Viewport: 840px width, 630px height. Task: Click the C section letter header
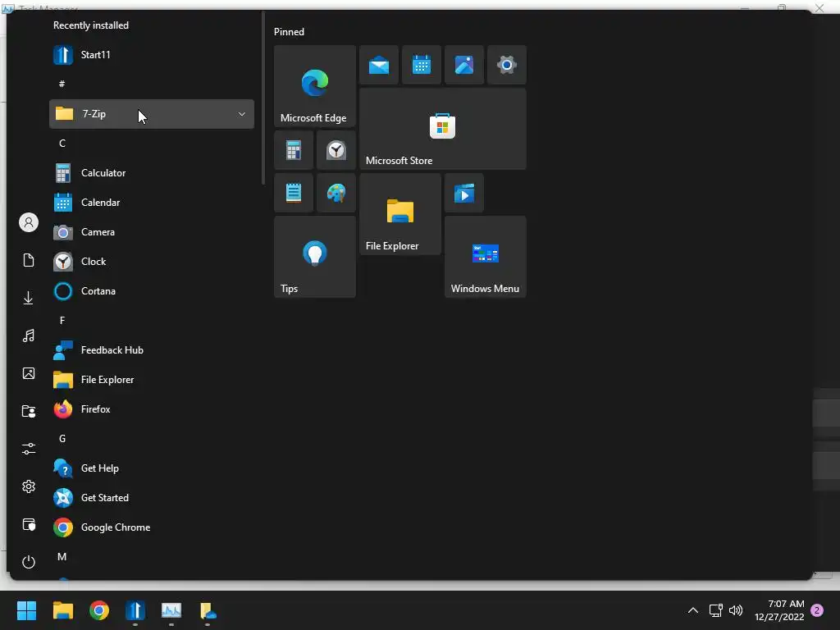coord(62,143)
